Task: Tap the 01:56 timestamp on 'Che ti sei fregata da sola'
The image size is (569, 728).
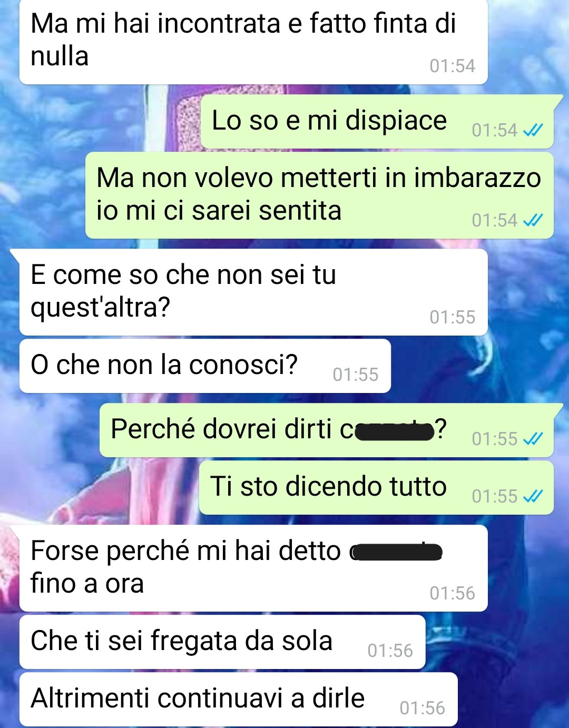Action: pos(390,651)
